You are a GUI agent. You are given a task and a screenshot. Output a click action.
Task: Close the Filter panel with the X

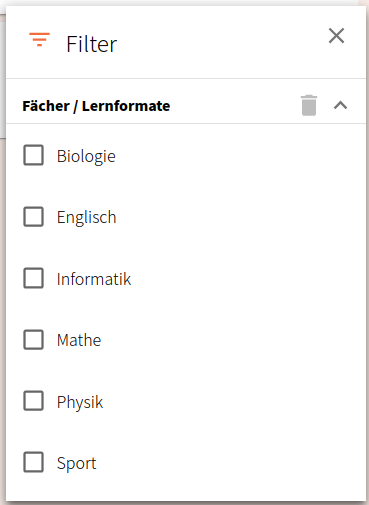point(336,36)
